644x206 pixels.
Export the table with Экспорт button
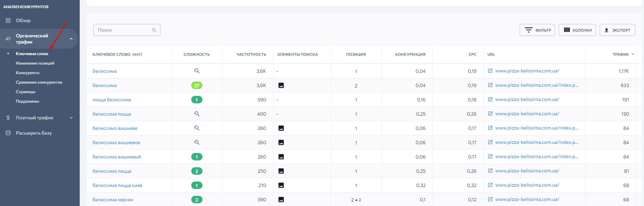pos(617,30)
